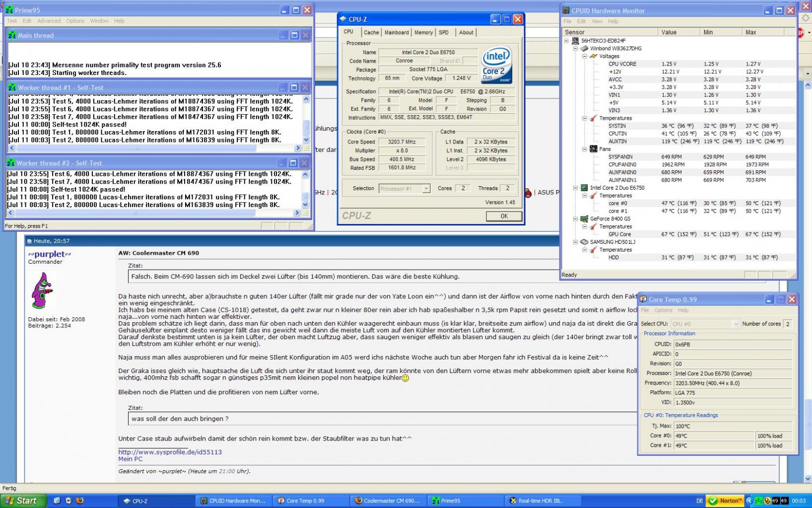
Task: Click the Tj. Max value field in Core Temp
Action: [733, 426]
